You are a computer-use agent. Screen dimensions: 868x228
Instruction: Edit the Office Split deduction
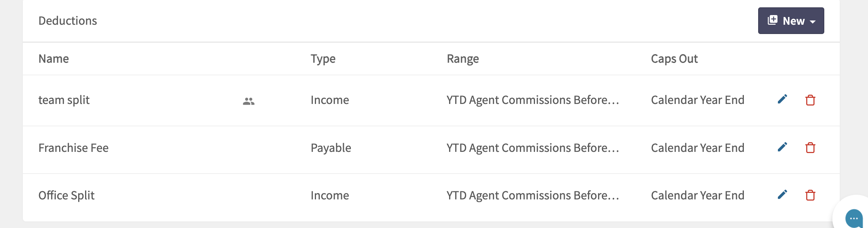[782, 194]
